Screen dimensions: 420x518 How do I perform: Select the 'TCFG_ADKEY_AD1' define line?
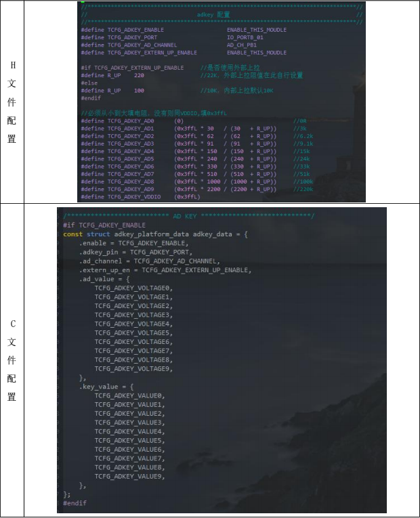pyautogui.click(x=194, y=129)
